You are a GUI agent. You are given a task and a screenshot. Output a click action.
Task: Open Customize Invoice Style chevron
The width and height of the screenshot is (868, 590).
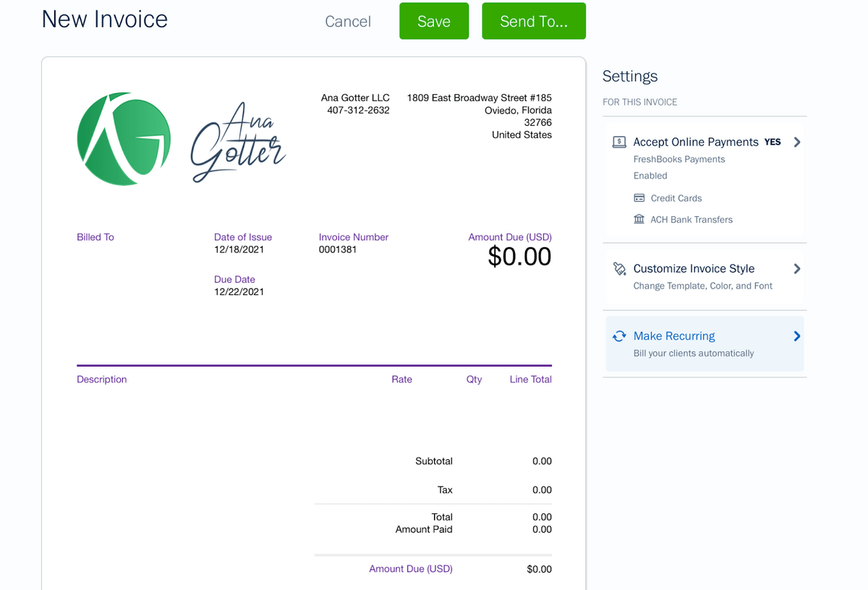point(796,269)
